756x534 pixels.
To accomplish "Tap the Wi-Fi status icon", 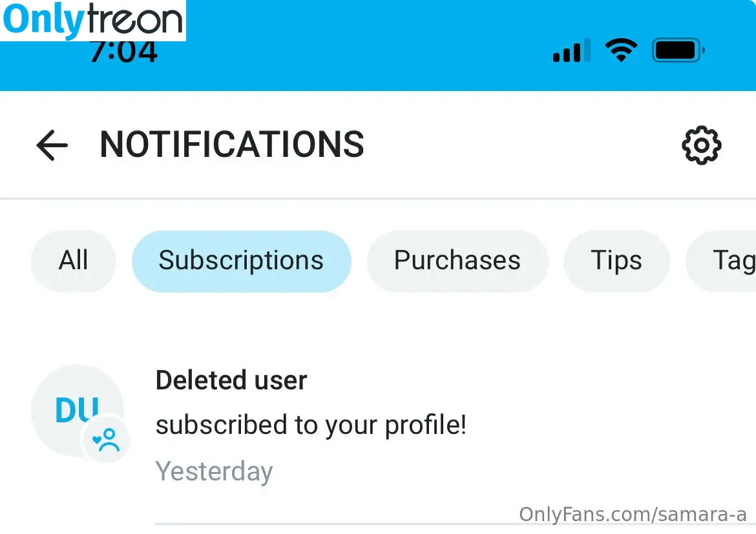I will pos(621,50).
